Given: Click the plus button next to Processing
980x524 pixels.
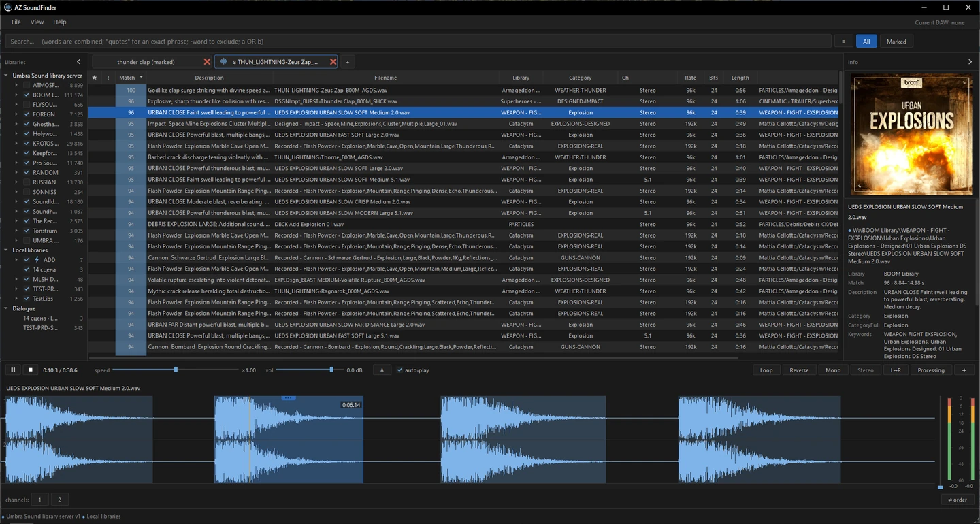Looking at the screenshot, I should (964, 370).
